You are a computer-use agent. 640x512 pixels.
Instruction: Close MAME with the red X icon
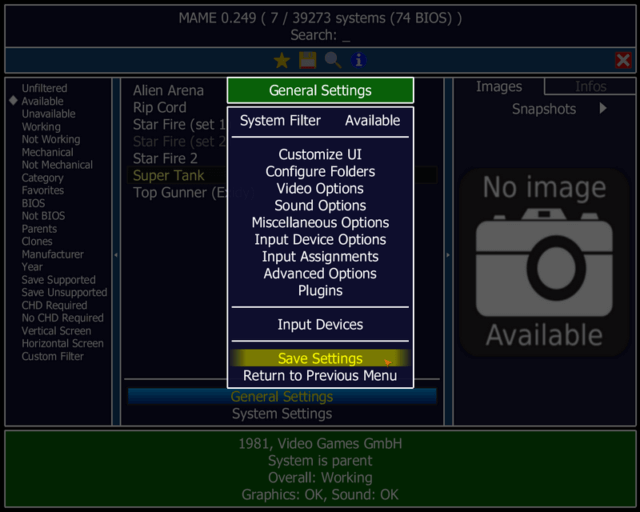click(623, 60)
